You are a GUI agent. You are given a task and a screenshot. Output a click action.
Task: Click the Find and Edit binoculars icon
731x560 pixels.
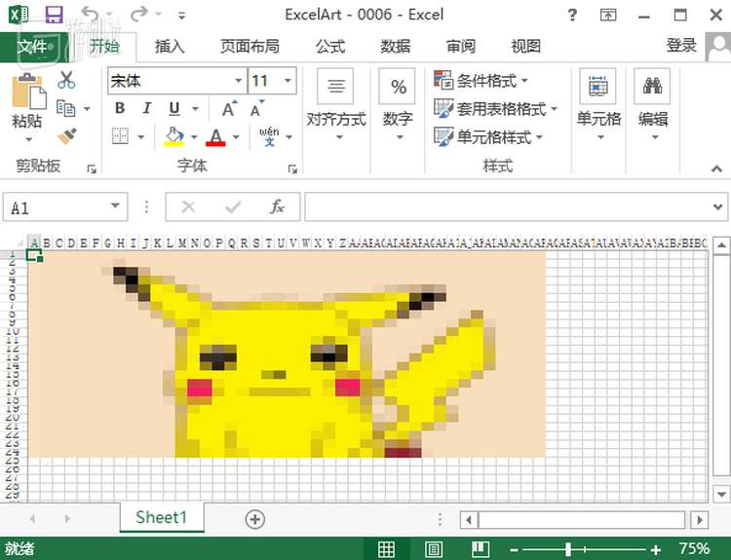click(x=652, y=88)
